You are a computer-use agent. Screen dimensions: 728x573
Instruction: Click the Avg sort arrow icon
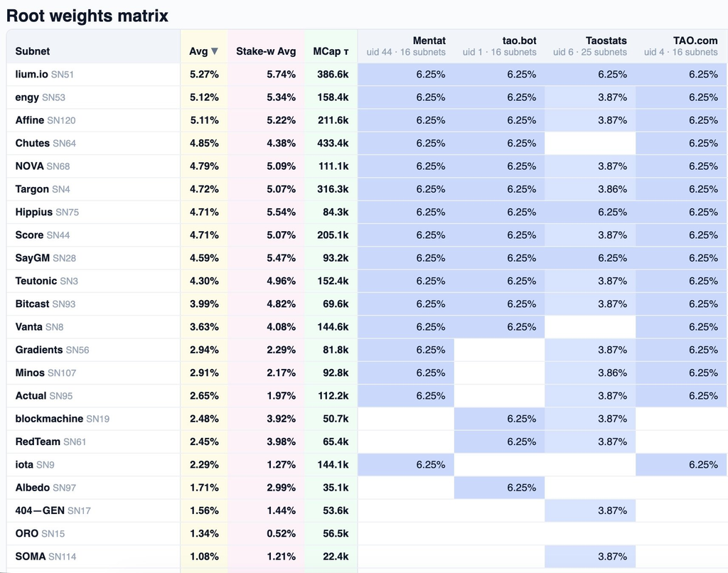click(214, 51)
